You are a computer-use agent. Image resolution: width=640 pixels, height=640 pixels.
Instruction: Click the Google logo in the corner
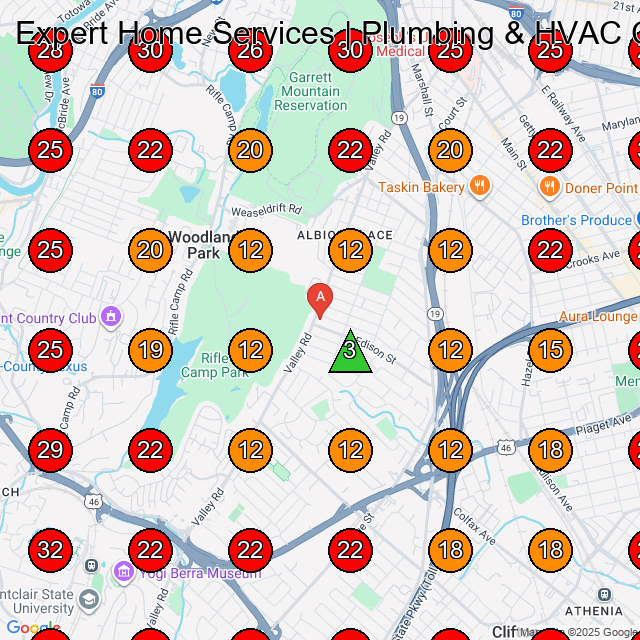[x=33, y=628]
